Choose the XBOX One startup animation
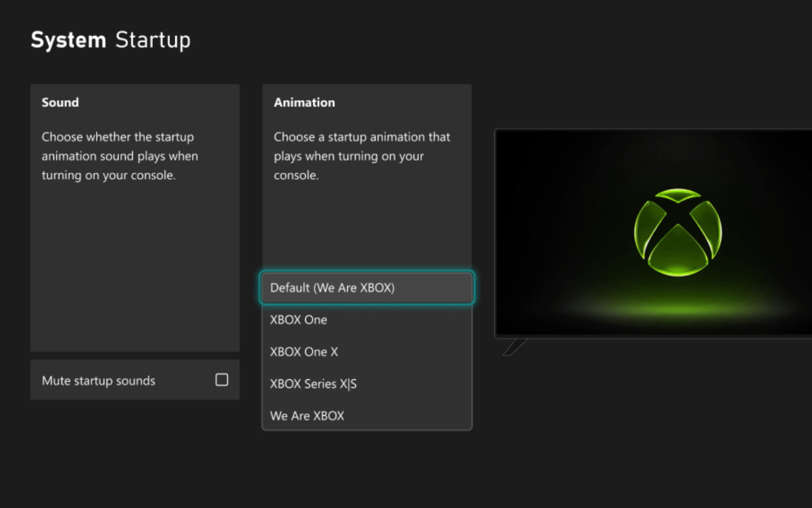812x508 pixels. (367, 320)
